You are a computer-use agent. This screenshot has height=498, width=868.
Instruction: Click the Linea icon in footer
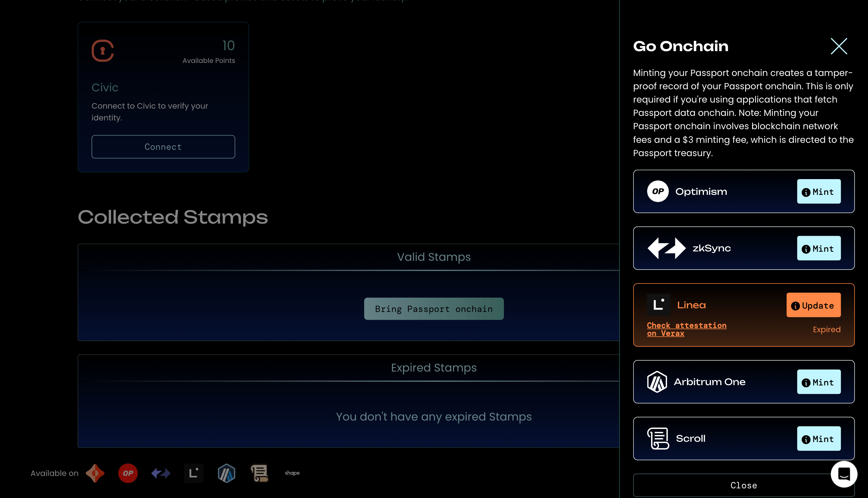[x=194, y=473]
